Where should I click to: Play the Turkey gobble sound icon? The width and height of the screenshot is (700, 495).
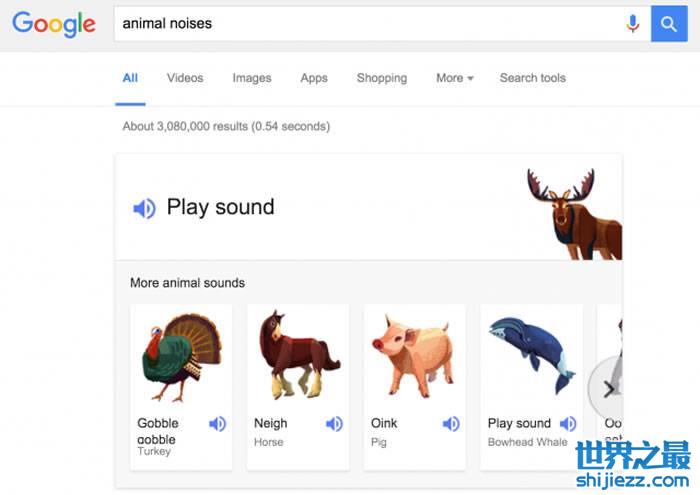point(217,424)
